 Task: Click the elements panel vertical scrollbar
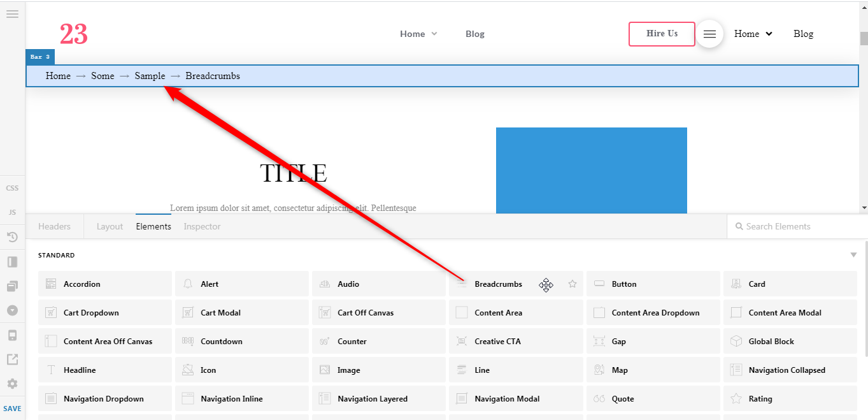(x=866, y=298)
